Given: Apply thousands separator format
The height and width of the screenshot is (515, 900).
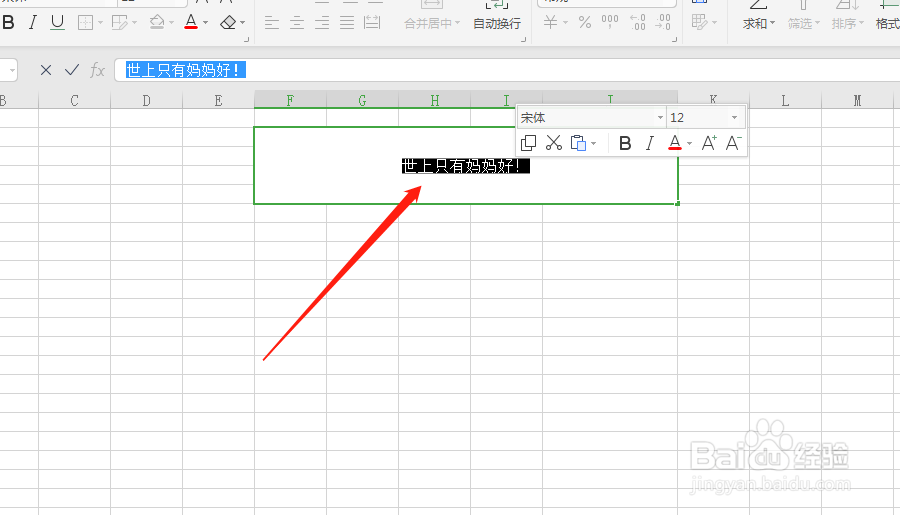Looking at the screenshot, I should [610, 23].
